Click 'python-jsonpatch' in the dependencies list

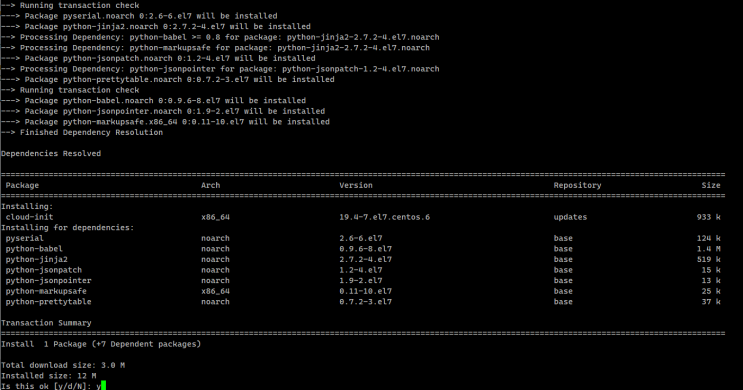pyautogui.click(x=44, y=270)
